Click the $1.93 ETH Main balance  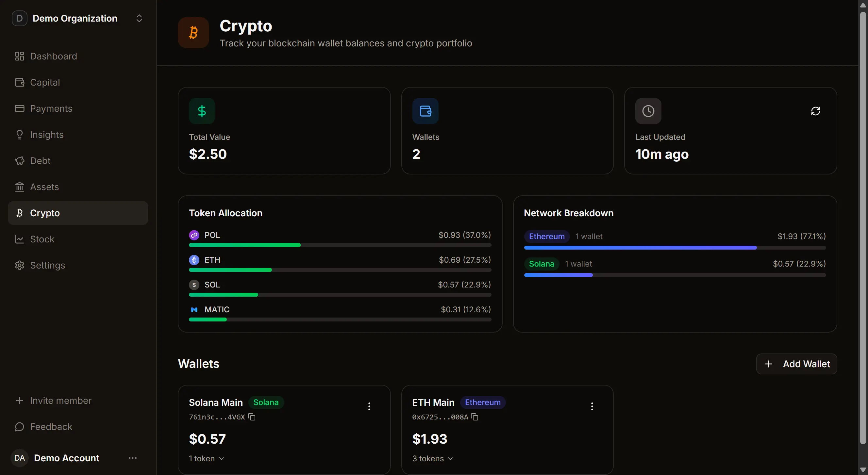pos(430,439)
